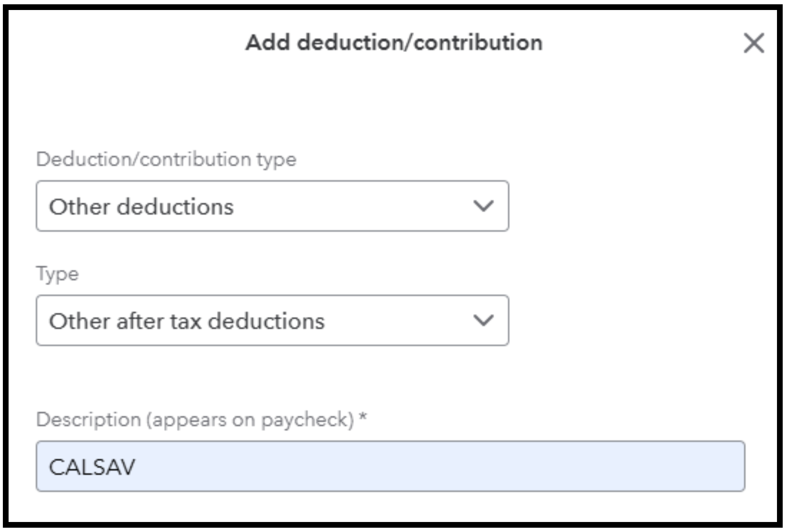Open the Deduction/contribution type dropdown
The width and height of the screenshot is (787, 532).
click(272, 206)
